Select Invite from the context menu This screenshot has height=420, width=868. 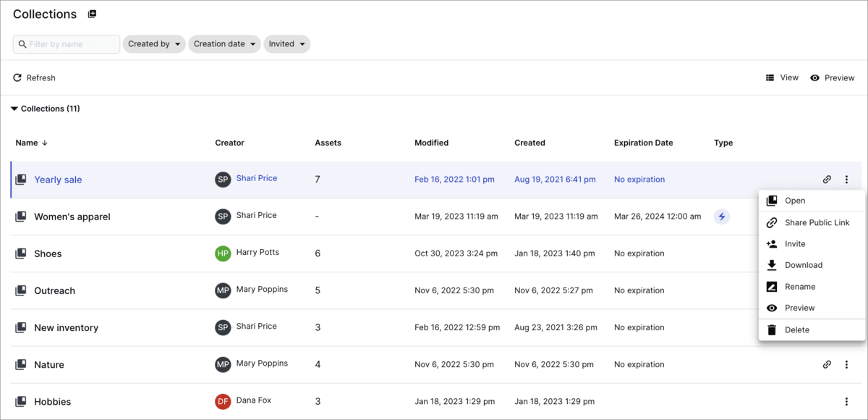coord(796,243)
